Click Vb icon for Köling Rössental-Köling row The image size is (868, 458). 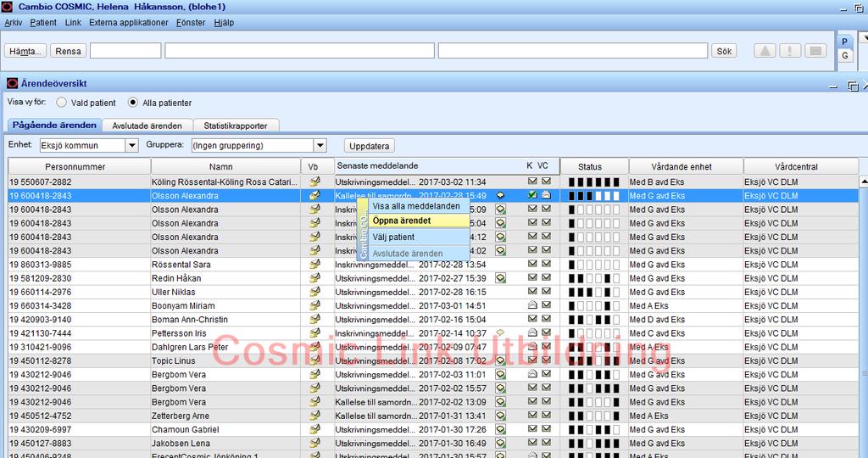314,182
